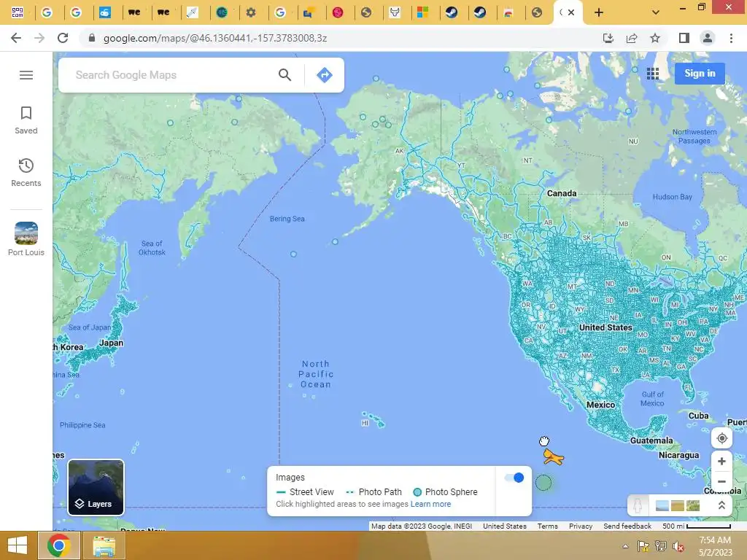Switch to the first 'we' tab
This screenshot has height=560, width=747.
tap(134, 12)
